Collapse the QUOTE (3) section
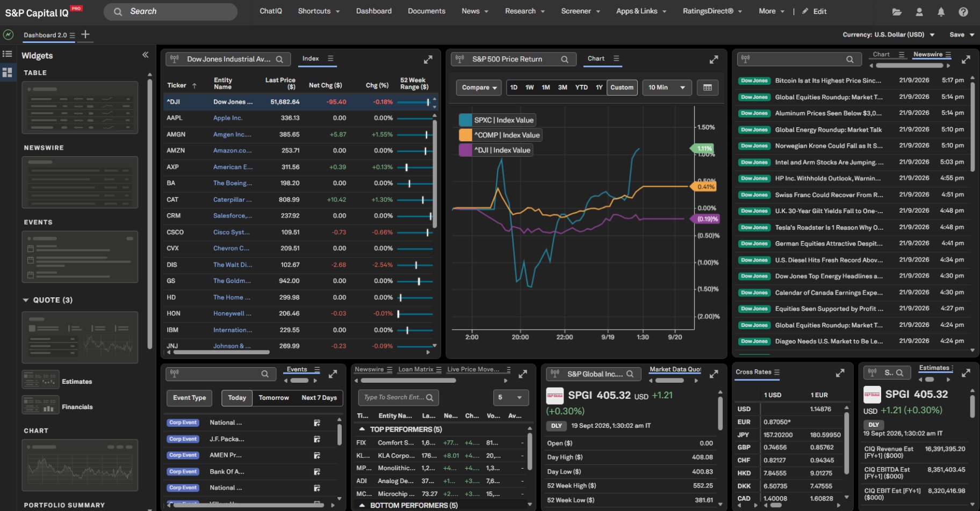 coord(25,300)
